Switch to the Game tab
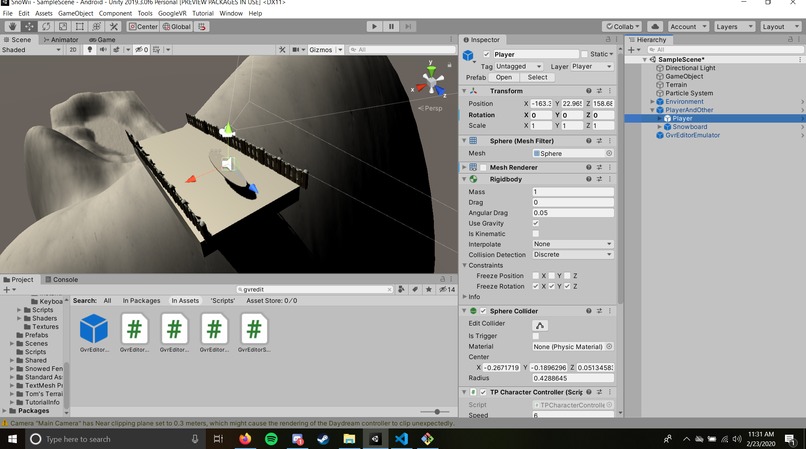The height and width of the screenshot is (449, 806). point(102,40)
